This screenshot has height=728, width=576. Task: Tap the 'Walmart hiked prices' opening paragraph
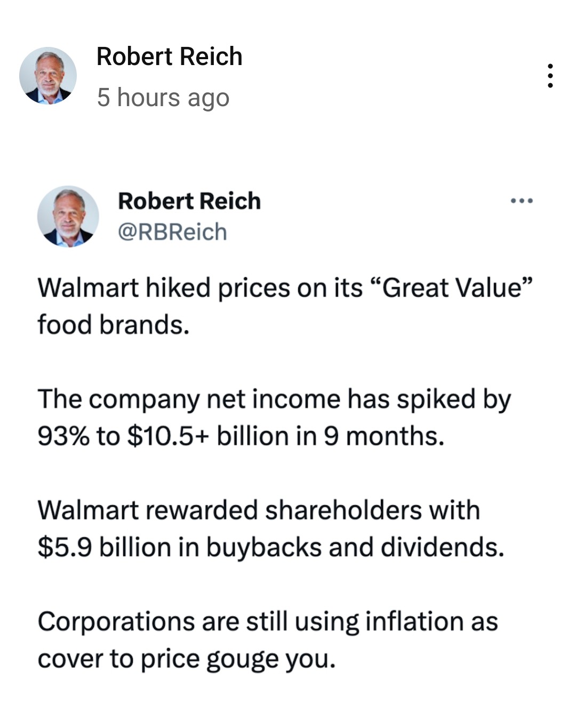click(x=285, y=306)
